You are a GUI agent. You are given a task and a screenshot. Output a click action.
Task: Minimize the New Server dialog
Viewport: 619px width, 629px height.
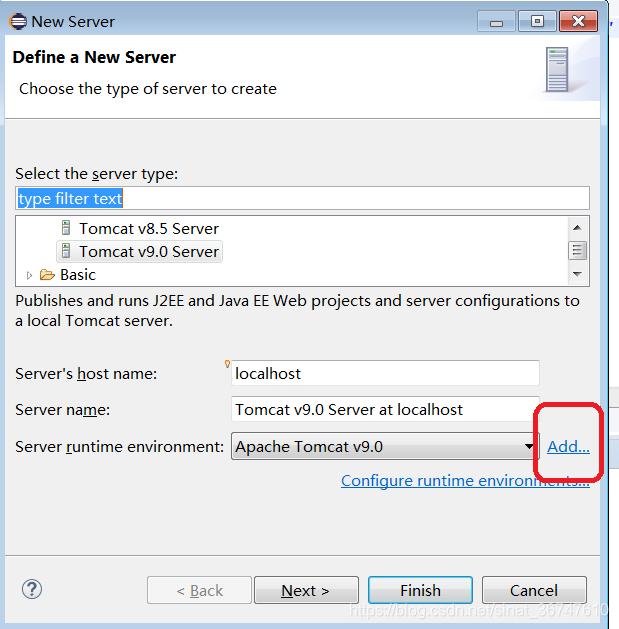[x=496, y=22]
